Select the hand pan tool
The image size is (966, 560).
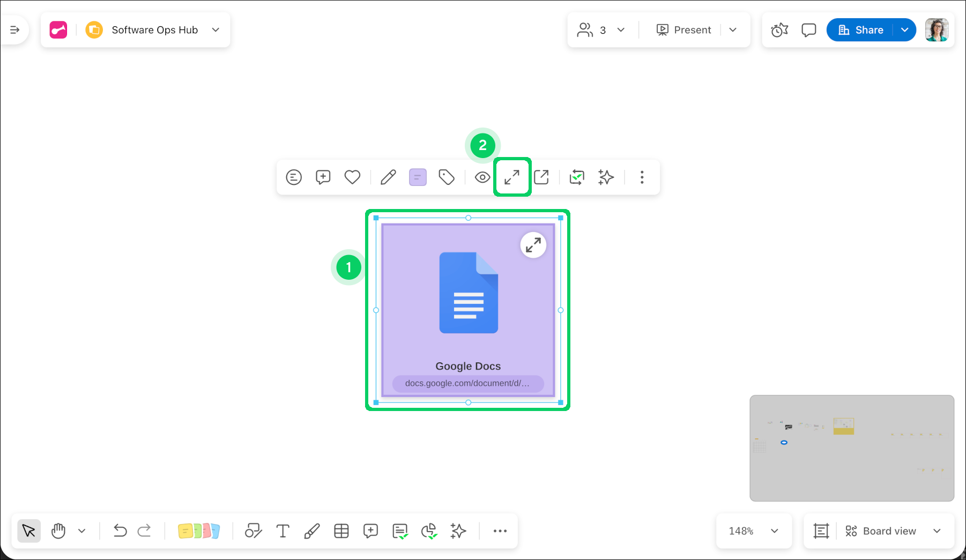tap(58, 531)
